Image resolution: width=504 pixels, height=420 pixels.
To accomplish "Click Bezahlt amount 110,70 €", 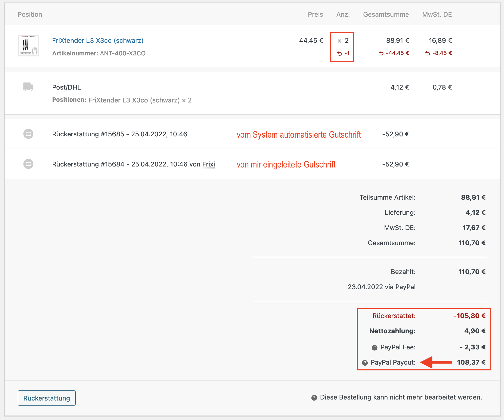I will pyautogui.click(x=472, y=272).
